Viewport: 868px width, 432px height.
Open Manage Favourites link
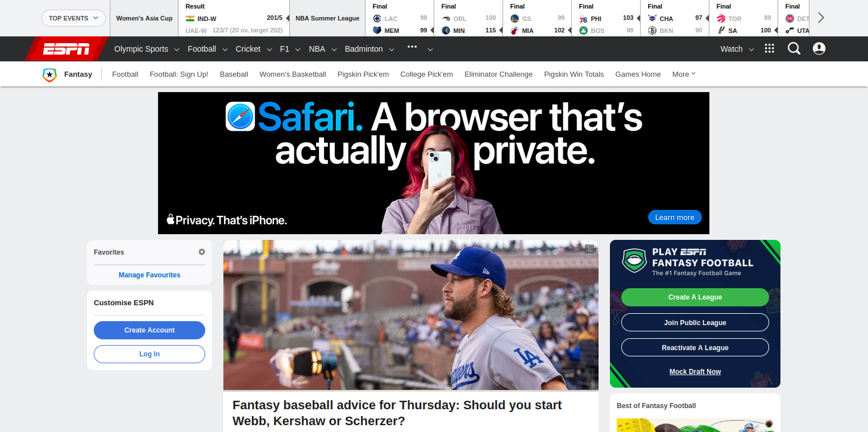point(149,275)
